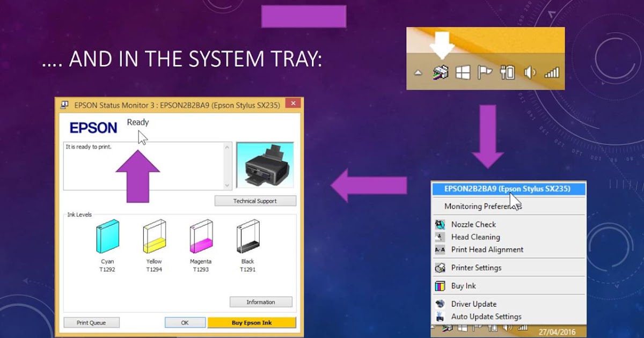Click the 27/04/2016 date on taskbar
Screen dimensions: 644x338
557,332
